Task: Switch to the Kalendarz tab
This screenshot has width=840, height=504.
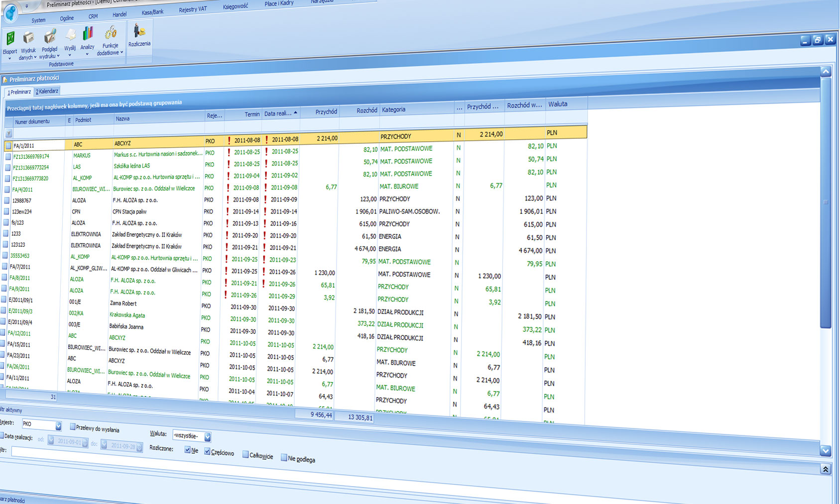Action: tap(47, 91)
